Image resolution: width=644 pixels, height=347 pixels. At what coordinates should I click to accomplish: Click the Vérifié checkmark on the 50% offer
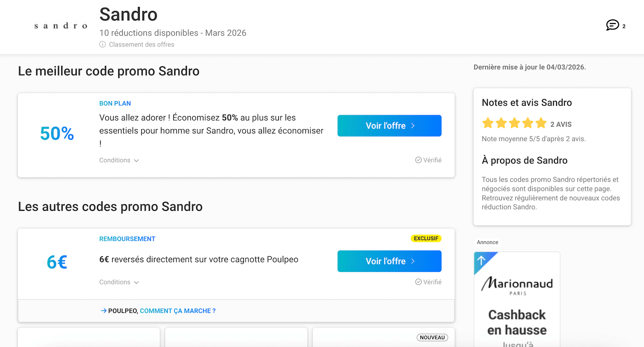tap(418, 160)
